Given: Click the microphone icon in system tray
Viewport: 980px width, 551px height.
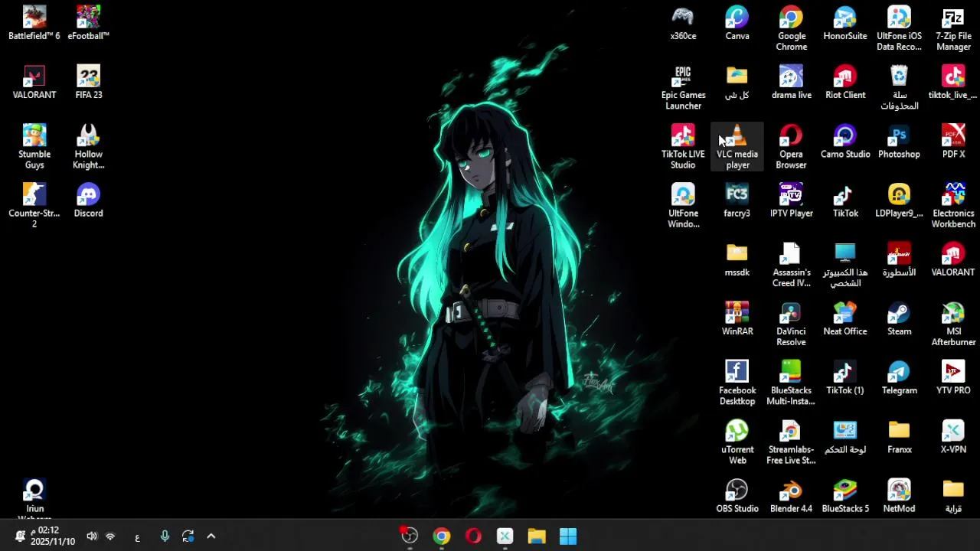Looking at the screenshot, I should [165, 536].
